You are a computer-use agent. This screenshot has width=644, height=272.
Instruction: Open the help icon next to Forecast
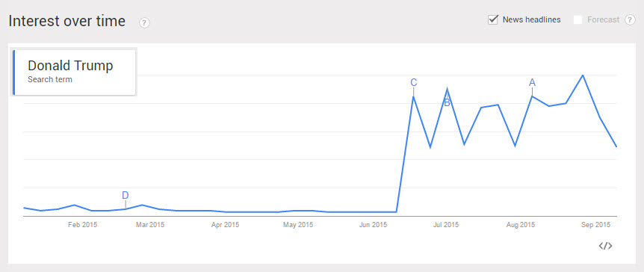(630, 19)
